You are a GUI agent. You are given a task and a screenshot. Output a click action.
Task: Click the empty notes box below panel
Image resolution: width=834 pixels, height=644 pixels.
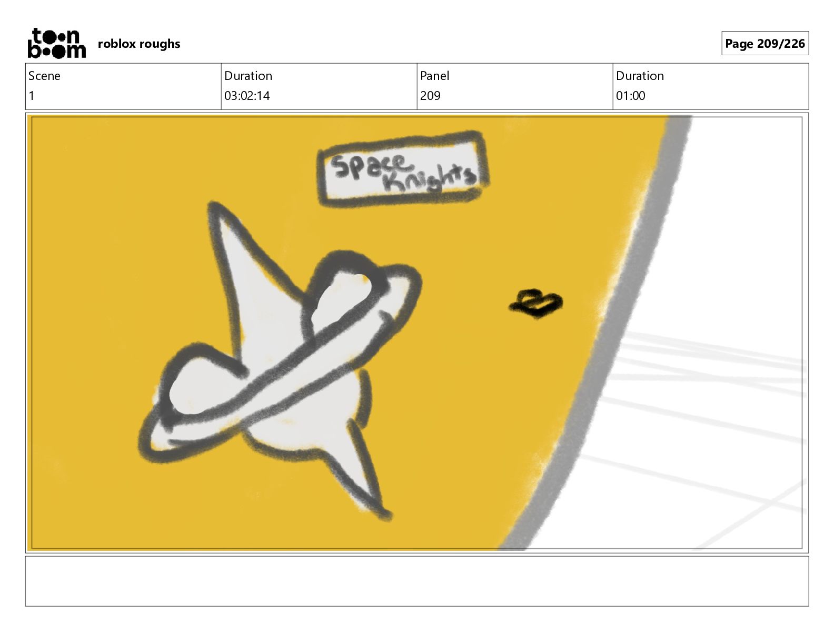click(x=416, y=581)
